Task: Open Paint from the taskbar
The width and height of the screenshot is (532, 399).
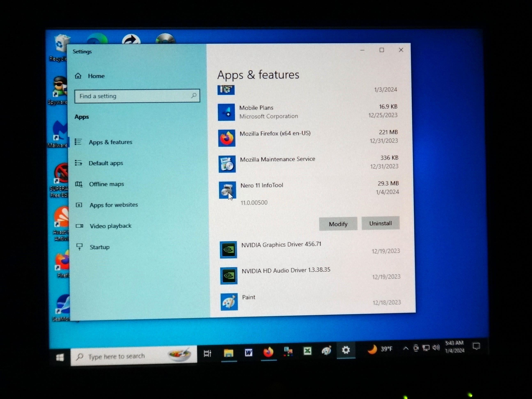Action: [327, 350]
